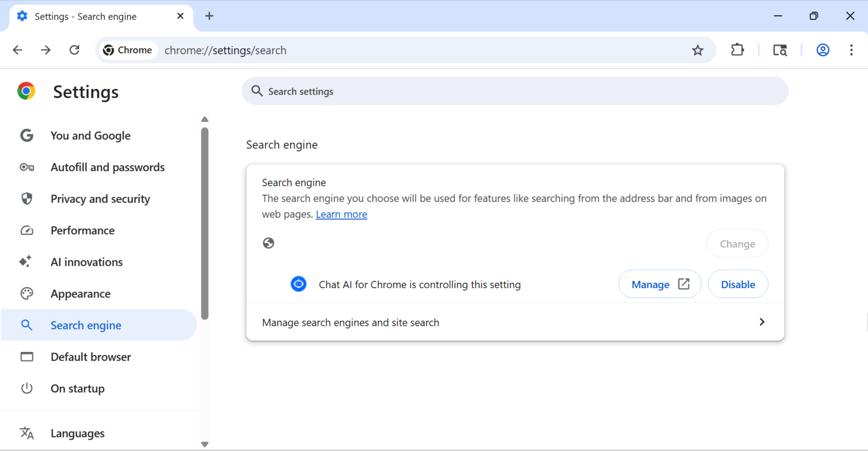Click the forward navigation arrow
868x451 pixels.
[x=46, y=50]
